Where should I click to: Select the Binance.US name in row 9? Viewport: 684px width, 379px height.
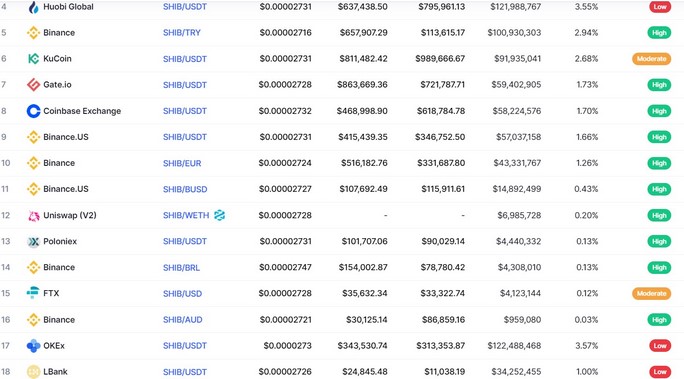click(x=66, y=137)
